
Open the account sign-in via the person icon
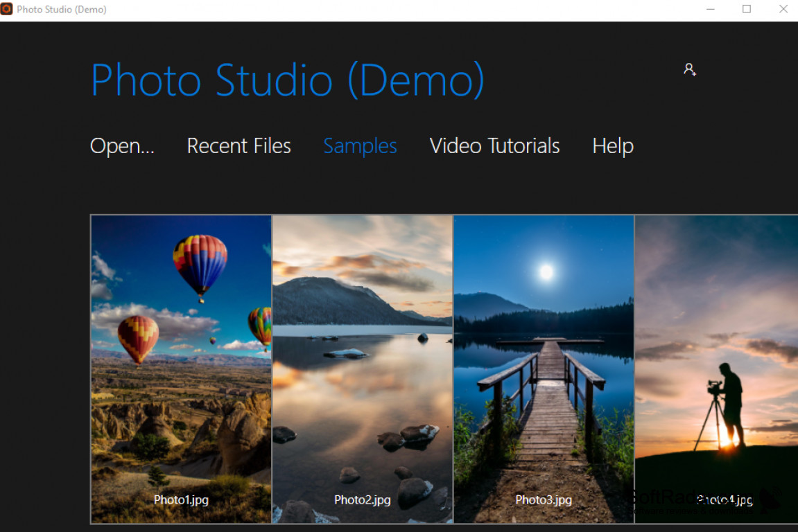[689, 69]
